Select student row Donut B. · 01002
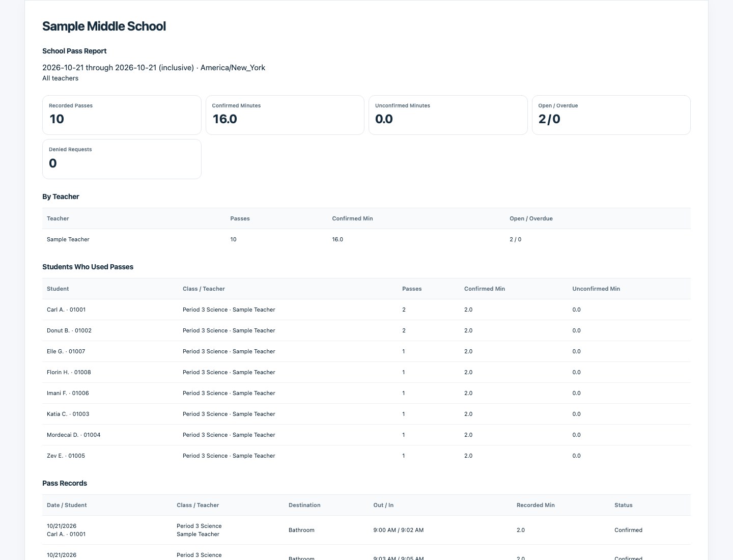The width and height of the screenshot is (733, 560). tap(366, 330)
